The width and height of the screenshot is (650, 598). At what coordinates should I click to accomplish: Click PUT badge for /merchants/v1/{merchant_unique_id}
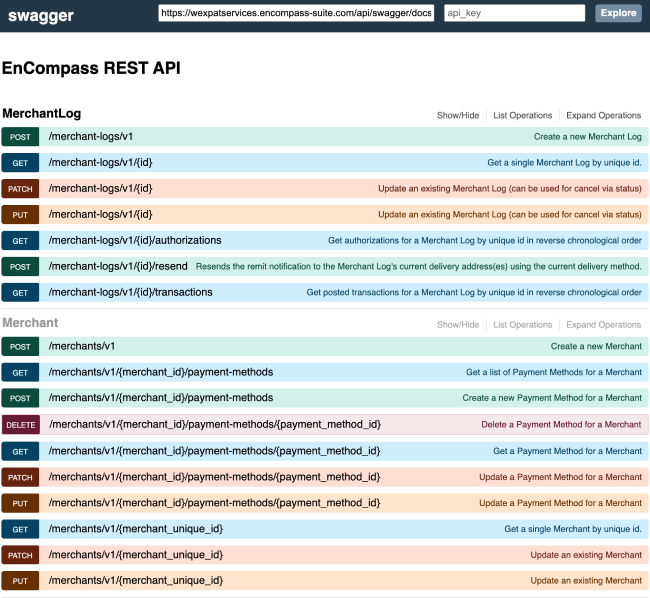[20, 581]
